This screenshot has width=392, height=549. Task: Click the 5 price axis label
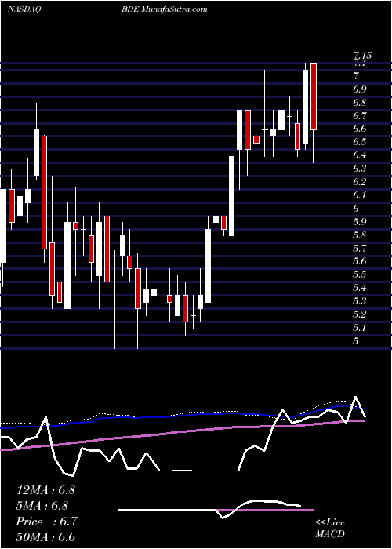click(356, 340)
